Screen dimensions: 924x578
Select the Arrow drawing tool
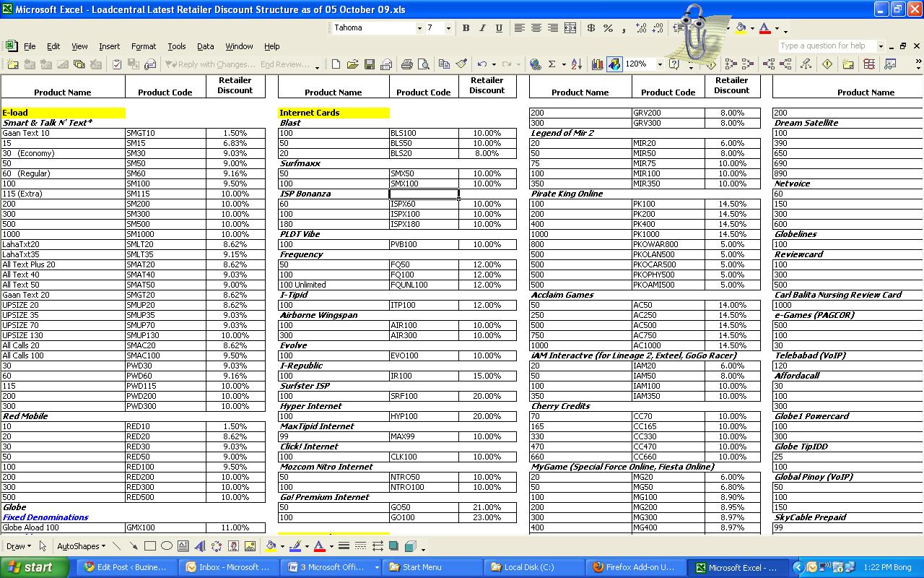[134, 546]
